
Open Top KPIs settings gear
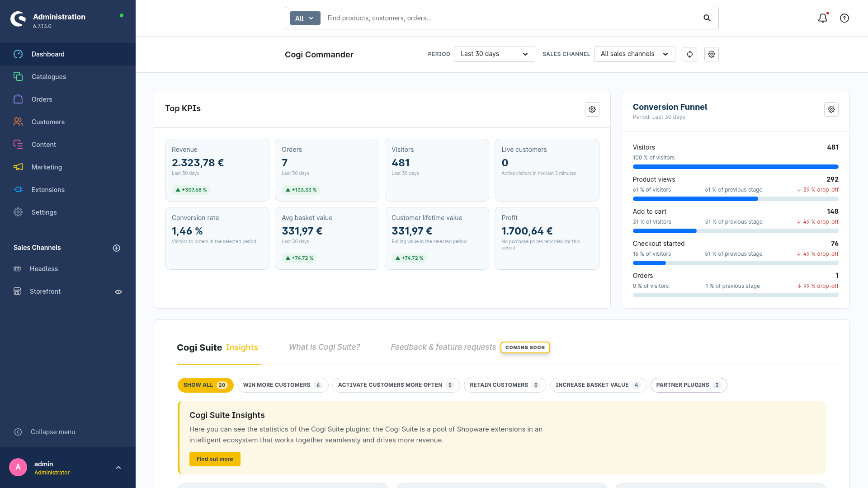592,109
